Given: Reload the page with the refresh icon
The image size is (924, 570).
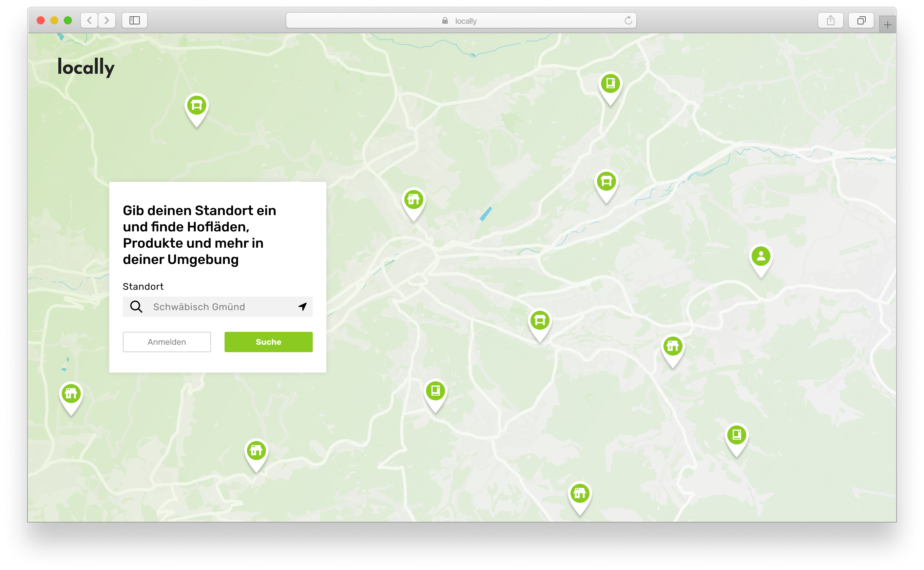Looking at the screenshot, I should [628, 20].
